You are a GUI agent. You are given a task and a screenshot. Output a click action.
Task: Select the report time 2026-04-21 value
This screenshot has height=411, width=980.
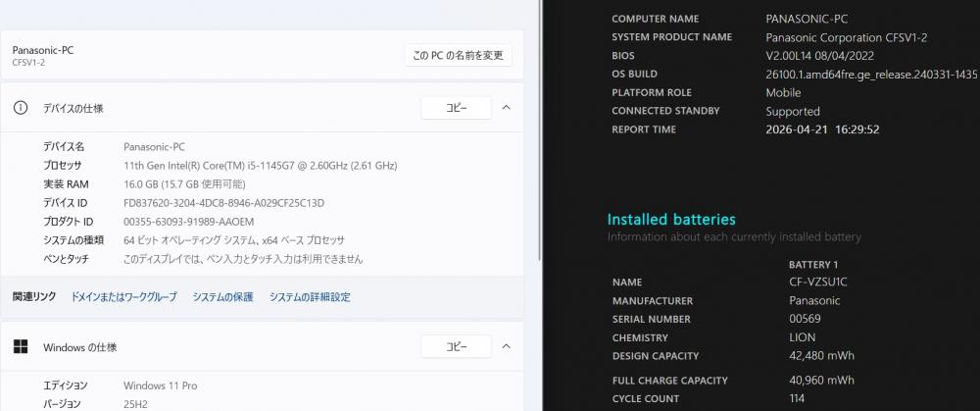click(822, 129)
